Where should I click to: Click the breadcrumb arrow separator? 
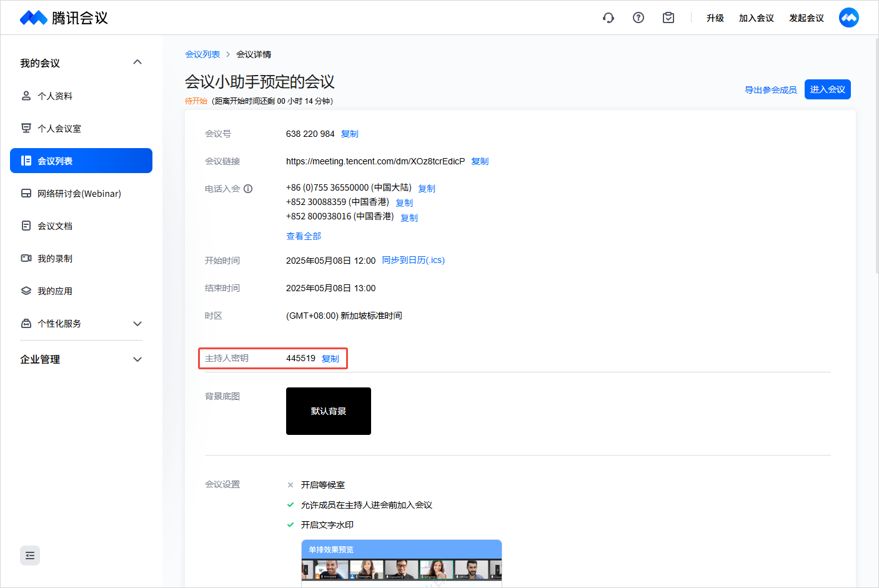[x=228, y=54]
